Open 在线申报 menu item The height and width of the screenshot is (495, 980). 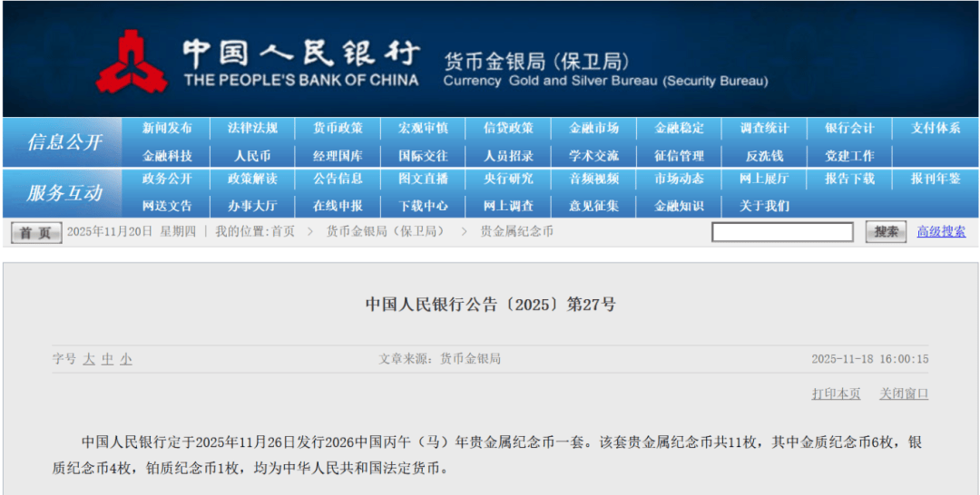pyautogui.click(x=338, y=206)
